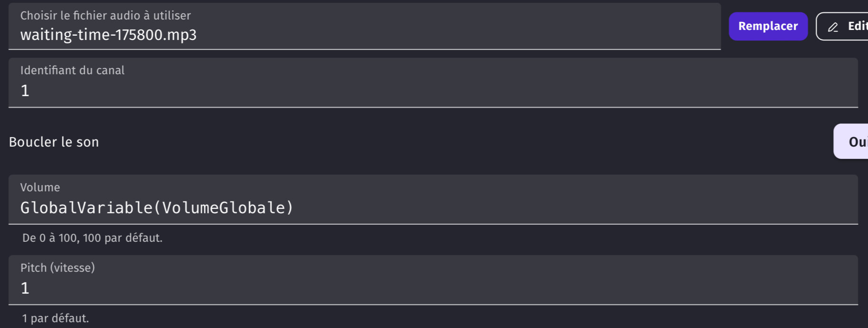Click into the Identifiant du canal field
This screenshot has width=868, height=328.
(x=433, y=83)
